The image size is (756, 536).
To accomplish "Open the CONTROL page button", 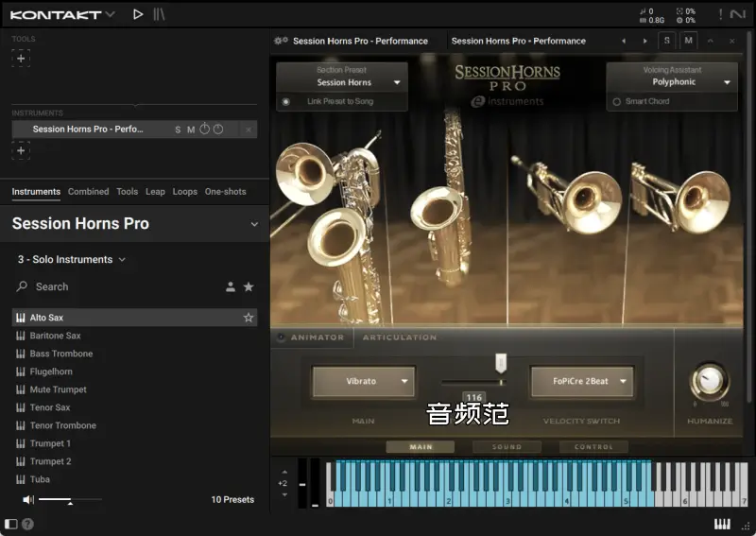I will [593, 447].
